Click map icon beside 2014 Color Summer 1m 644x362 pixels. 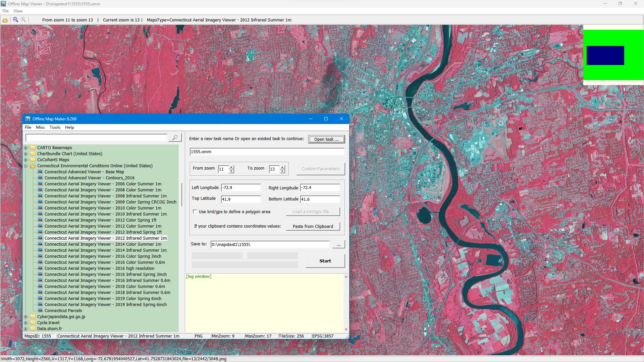pyautogui.click(x=41, y=244)
